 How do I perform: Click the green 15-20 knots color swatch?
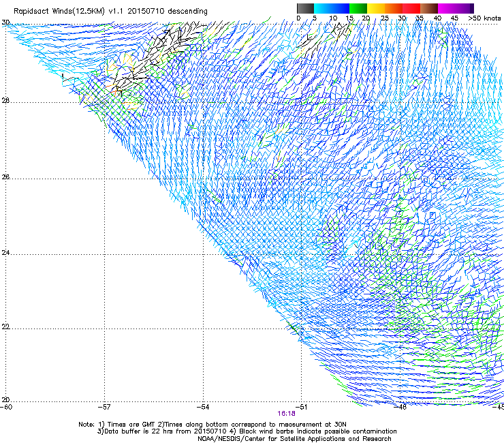(358, 8)
